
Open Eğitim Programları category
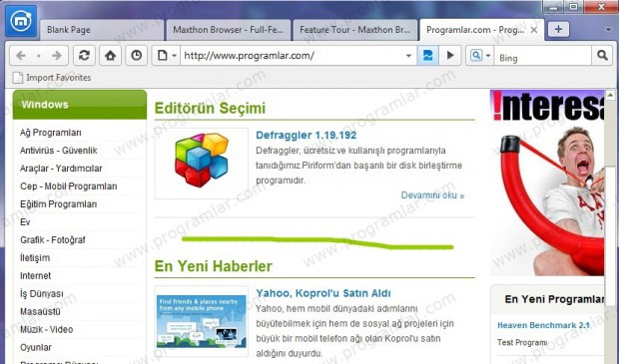(59, 204)
